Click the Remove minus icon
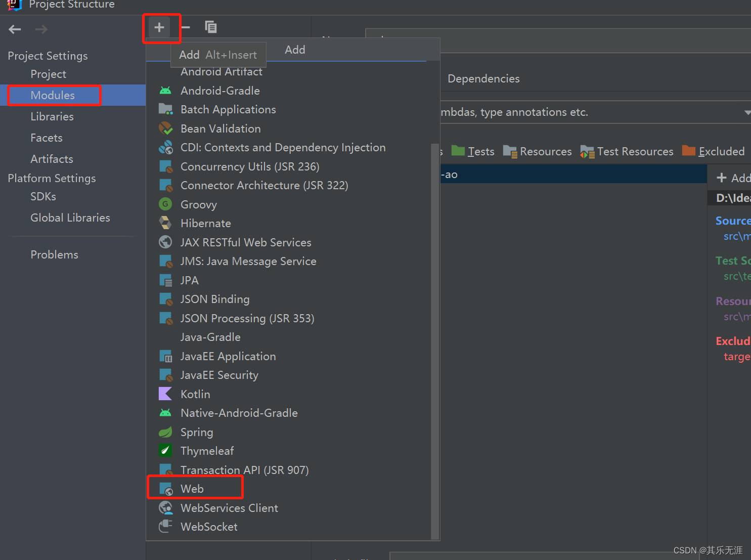 (x=186, y=27)
